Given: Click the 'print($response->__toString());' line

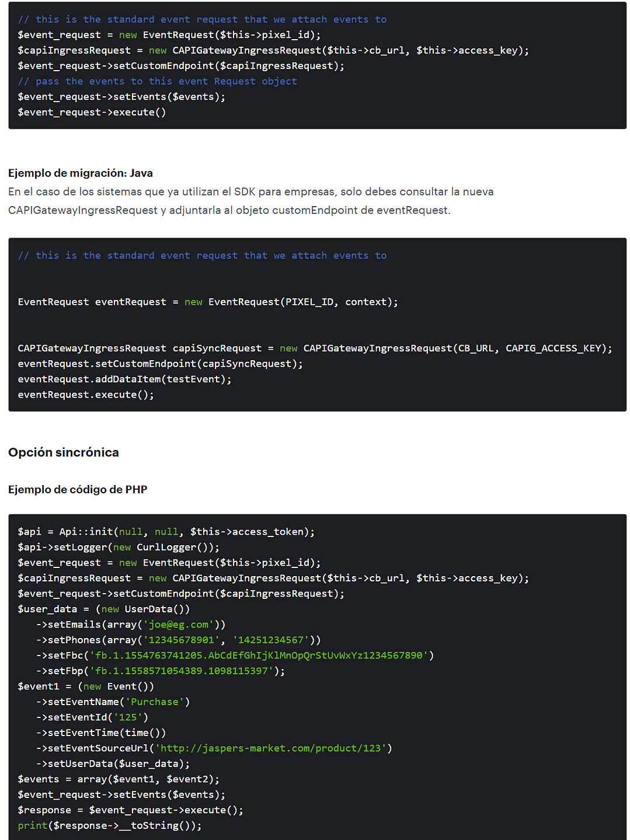Looking at the screenshot, I should (110, 825).
